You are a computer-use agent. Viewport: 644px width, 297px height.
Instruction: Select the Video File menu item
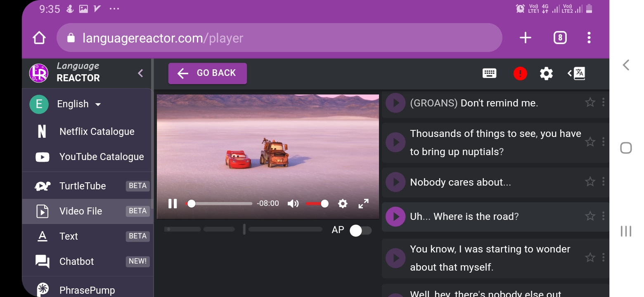88,211
